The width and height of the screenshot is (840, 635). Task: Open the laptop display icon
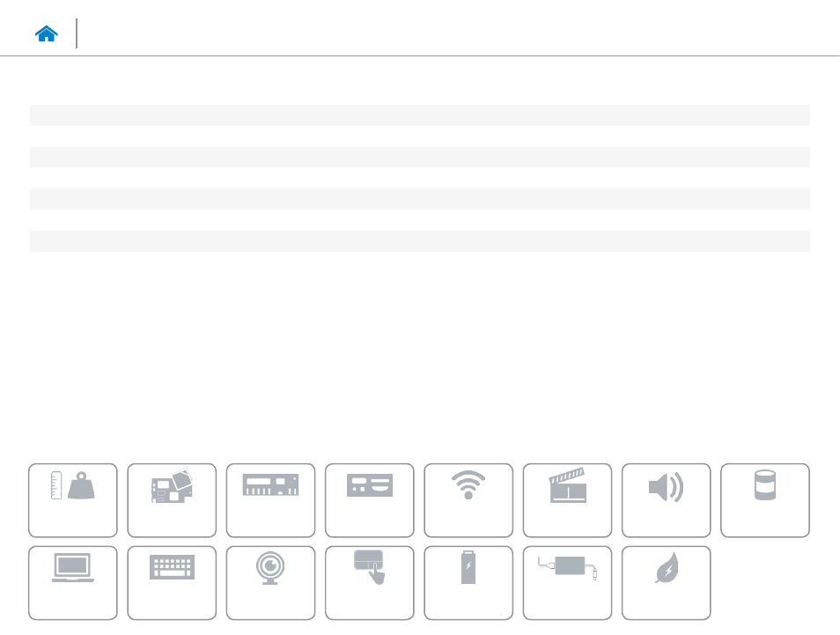pyautogui.click(x=73, y=582)
